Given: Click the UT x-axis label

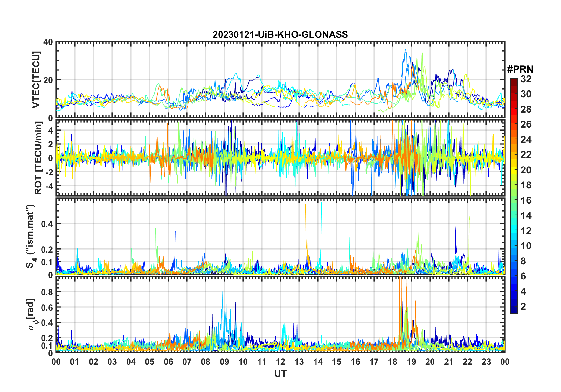Looking at the screenshot, I should pyautogui.click(x=280, y=374).
